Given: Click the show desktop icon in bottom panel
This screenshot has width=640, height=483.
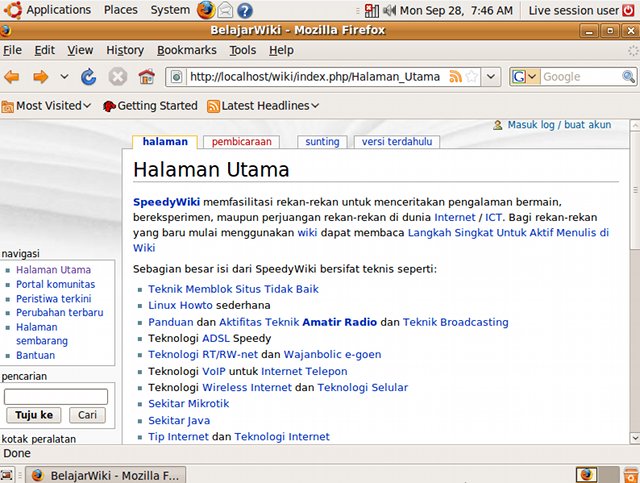Looking at the screenshot, I should pos(7,475).
